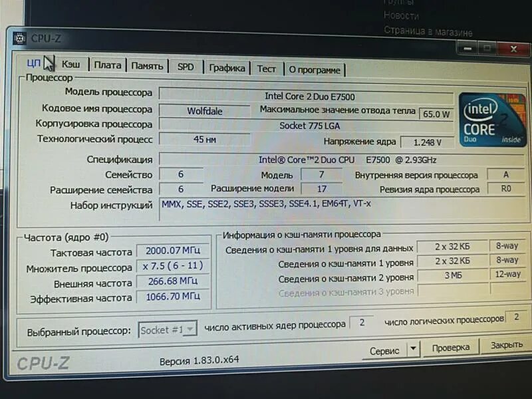Click the Версия 1.83.0.x64 text
532x399 pixels.
pyautogui.click(x=199, y=360)
